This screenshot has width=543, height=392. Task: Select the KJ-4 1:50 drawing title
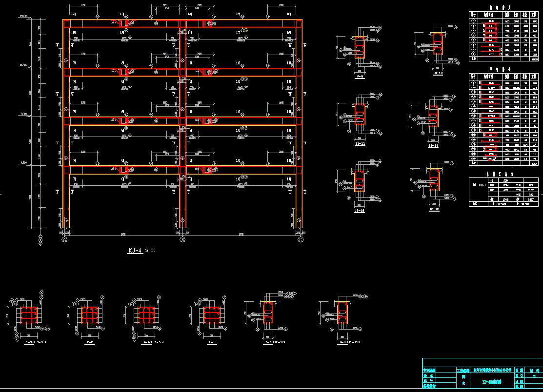pyautogui.click(x=141, y=251)
